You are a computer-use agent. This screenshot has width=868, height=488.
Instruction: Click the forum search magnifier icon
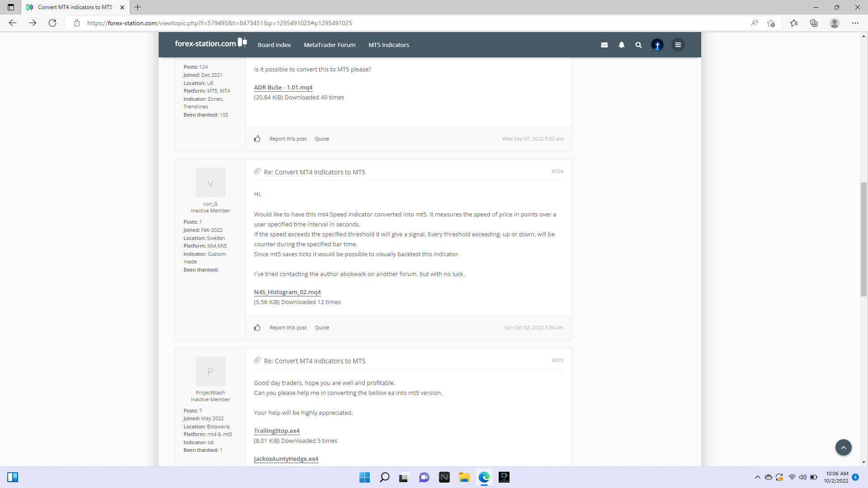click(x=638, y=45)
